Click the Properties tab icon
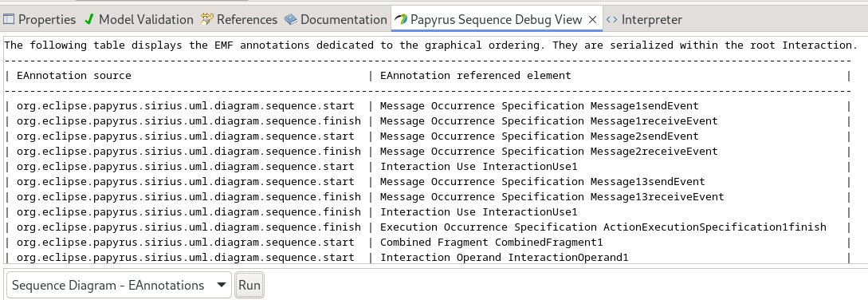 click(8, 19)
